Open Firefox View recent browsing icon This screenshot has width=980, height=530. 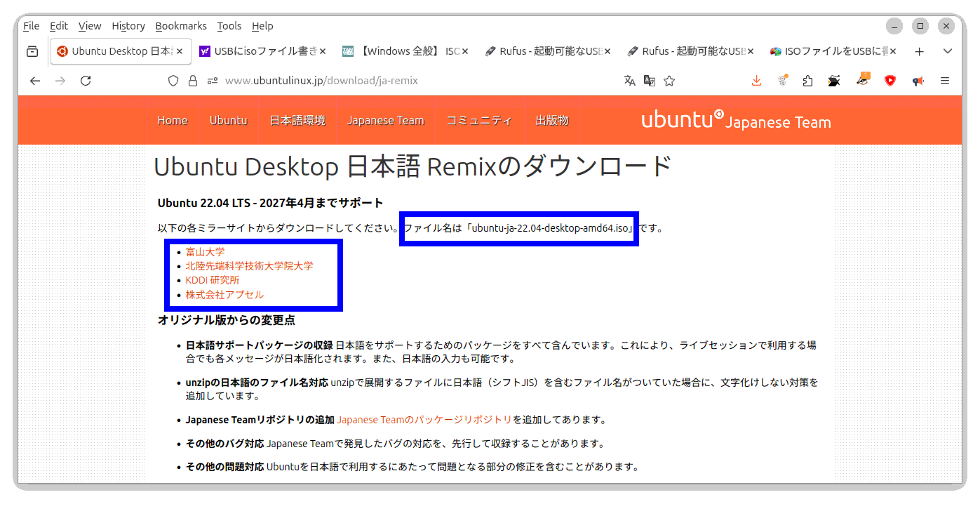pos(32,51)
